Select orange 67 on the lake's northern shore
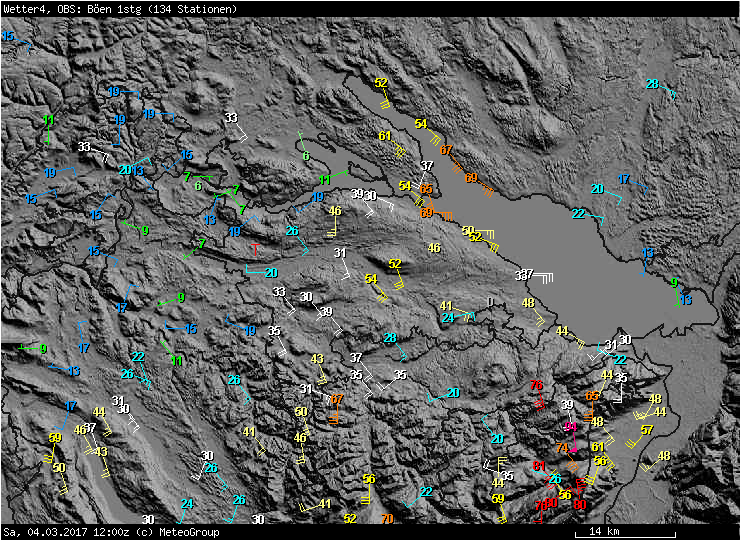Screen dimensions: 740x540 click(446, 151)
